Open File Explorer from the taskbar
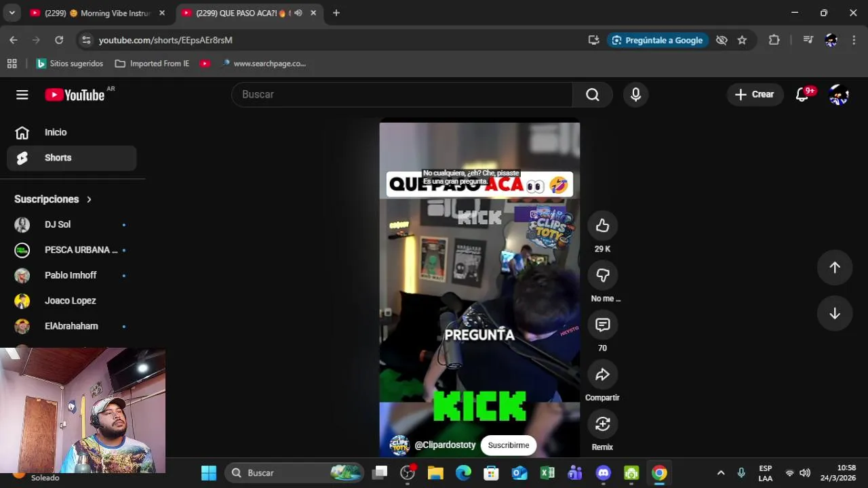 (x=435, y=473)
